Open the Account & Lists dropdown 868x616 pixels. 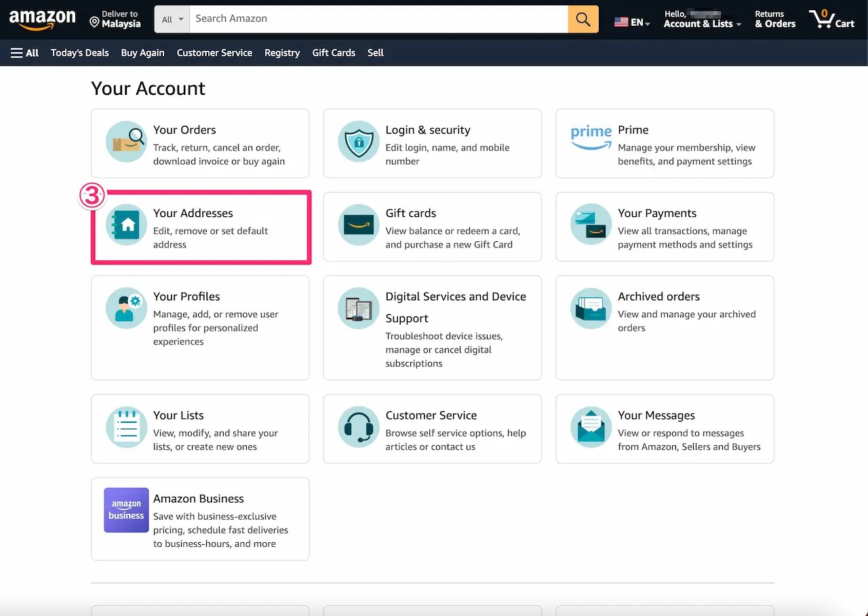[701, 19]
